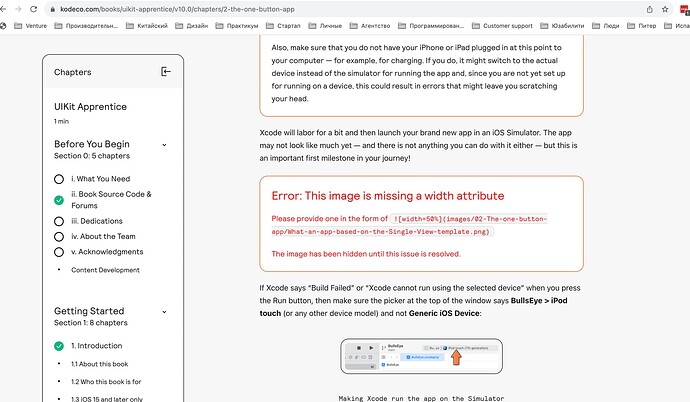Mark 'What You Need' chapter as complete
The image size is (690, 402).
point(60,179)
